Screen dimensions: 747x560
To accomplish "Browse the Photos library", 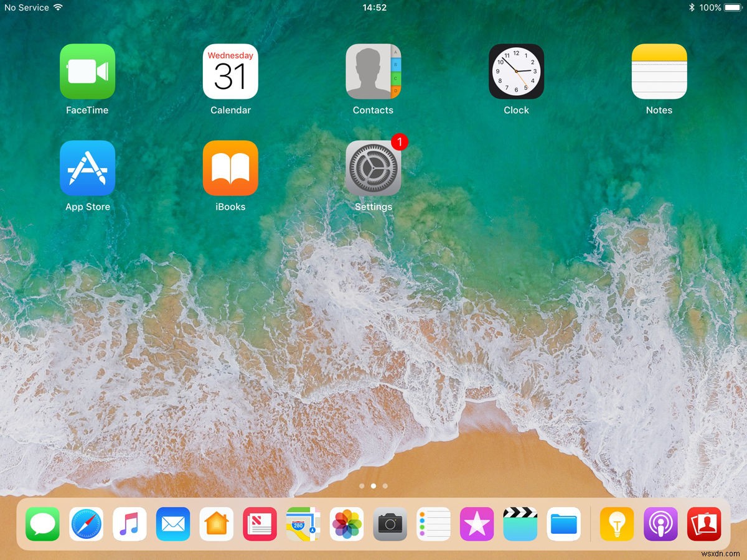I will pyautogui.click(x=347, y=524).
